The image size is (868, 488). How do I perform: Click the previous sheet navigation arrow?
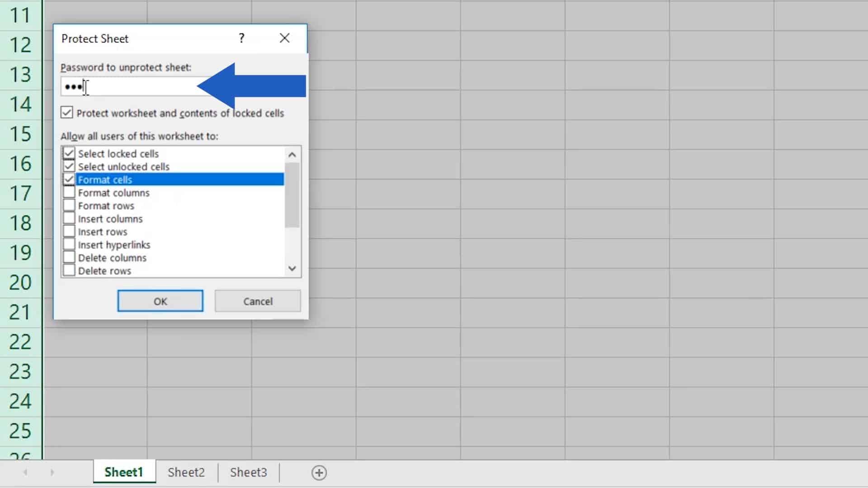tap(25, 472)
